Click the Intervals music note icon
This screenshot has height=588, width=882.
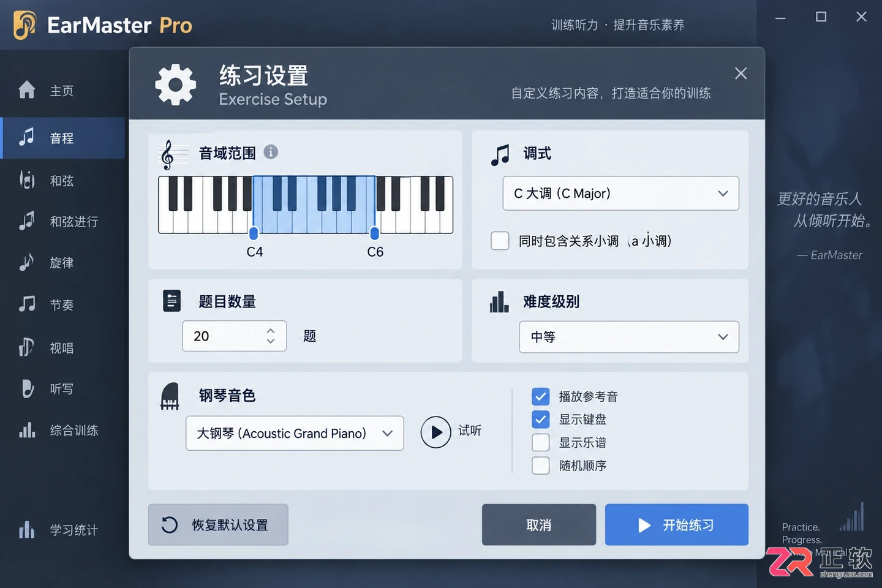pyautogui.click(x=26, y=137)
